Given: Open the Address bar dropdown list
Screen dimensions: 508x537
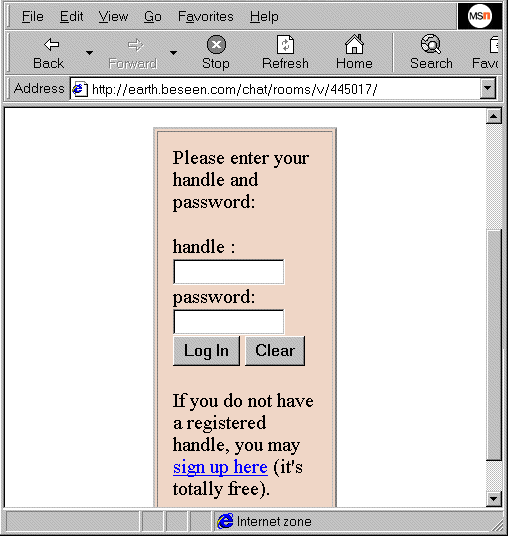Looking at the screenshot, I should click(487, 89).
